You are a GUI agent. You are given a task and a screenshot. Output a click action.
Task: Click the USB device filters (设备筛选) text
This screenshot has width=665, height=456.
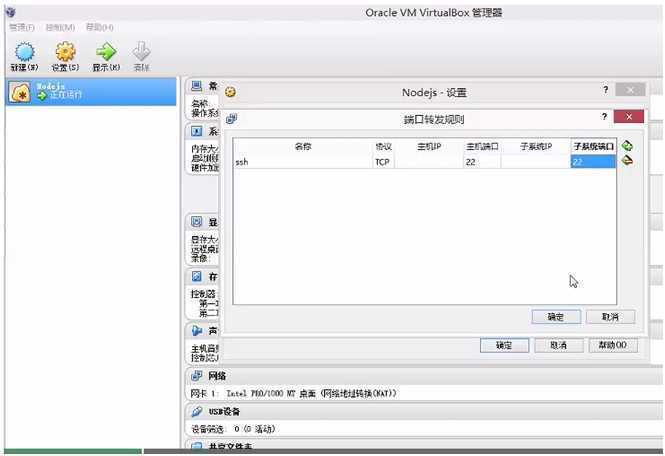pyautogui.click(x=233, y=429)
